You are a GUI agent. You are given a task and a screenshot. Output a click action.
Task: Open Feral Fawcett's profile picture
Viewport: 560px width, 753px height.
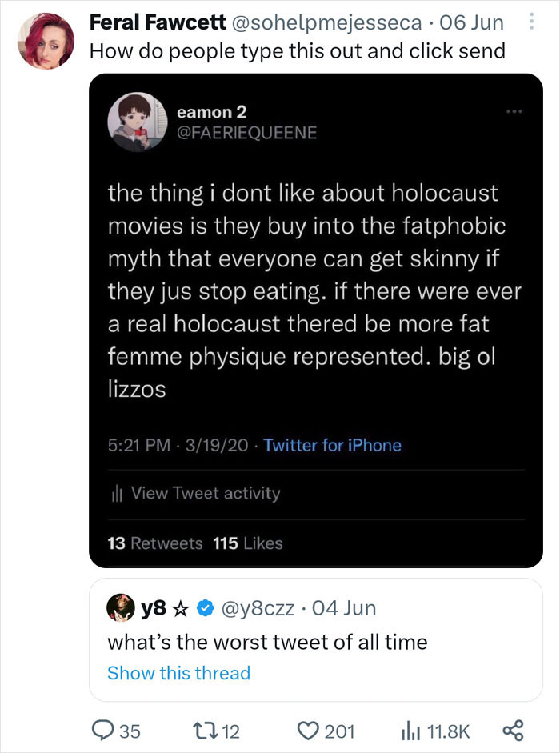(x=46, y=40)
